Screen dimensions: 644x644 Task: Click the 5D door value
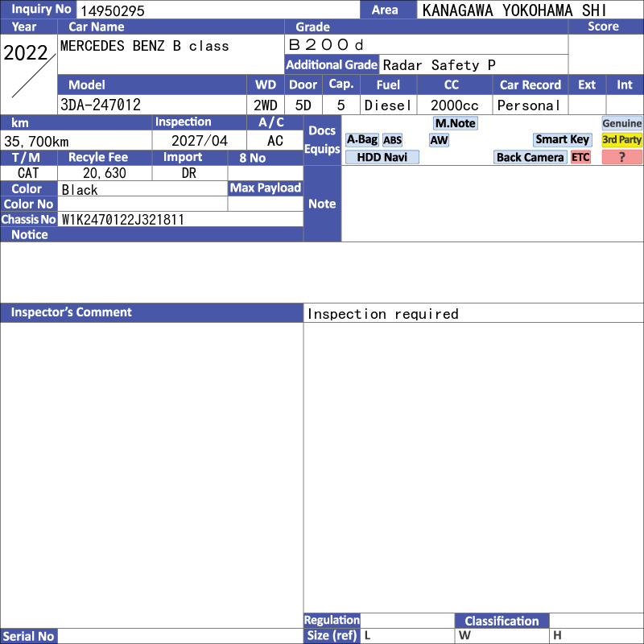[303, 105]
